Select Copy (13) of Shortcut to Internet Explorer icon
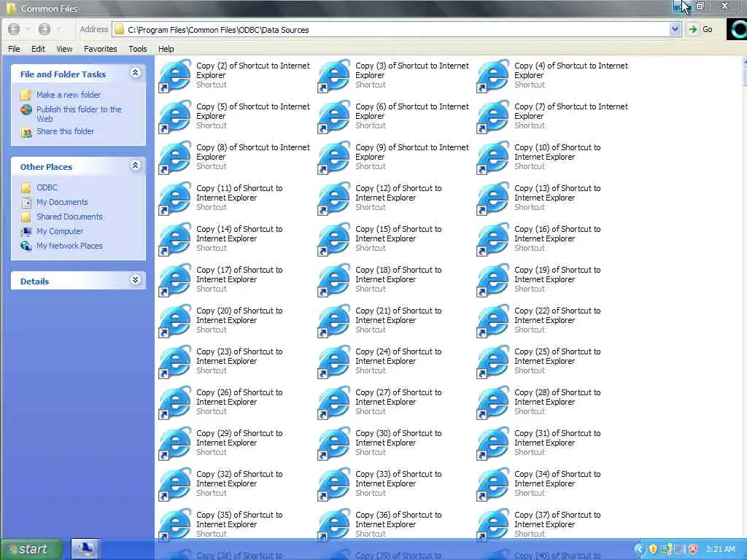This screenshot has width=747, height=560. pos(494,198)
